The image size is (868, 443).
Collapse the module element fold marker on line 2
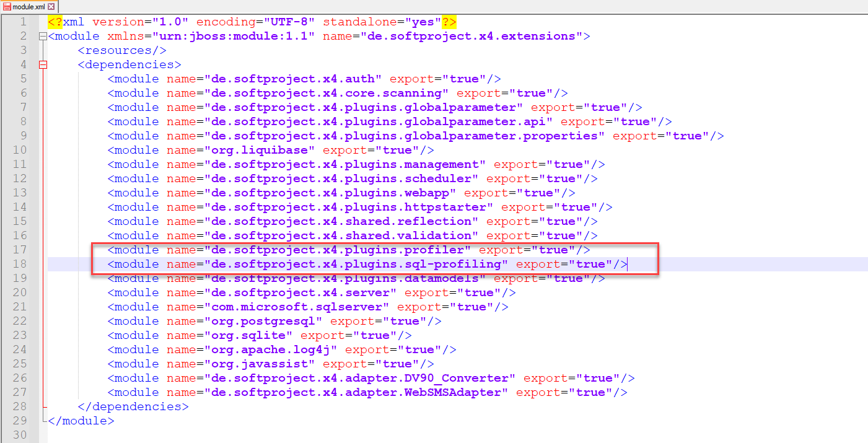(x=42, y=35)
